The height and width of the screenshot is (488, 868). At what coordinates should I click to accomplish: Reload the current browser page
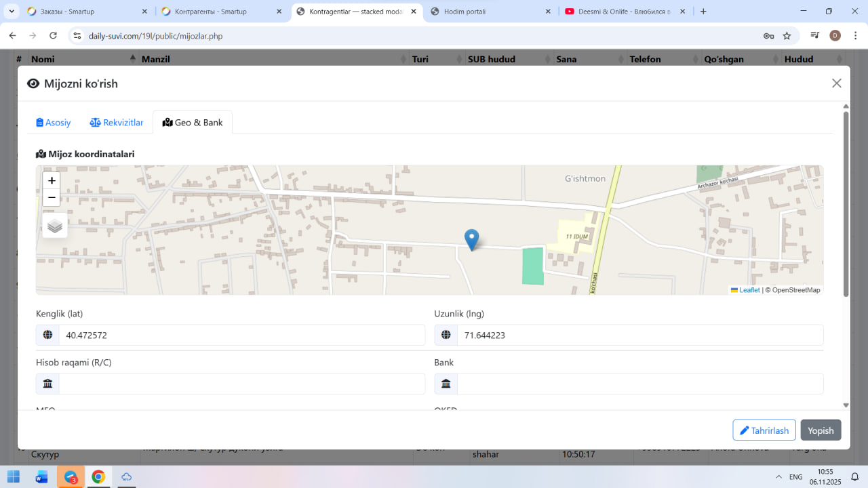point(52,36)
